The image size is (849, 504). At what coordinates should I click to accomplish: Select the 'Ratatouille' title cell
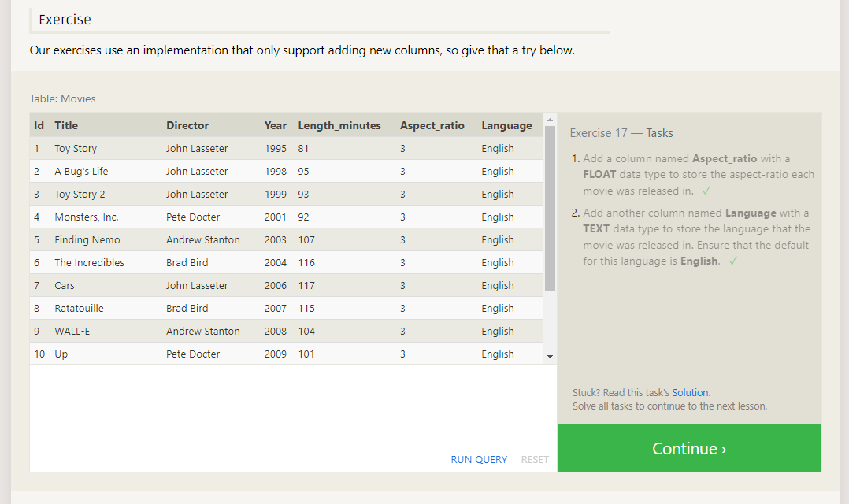[79, 308]
